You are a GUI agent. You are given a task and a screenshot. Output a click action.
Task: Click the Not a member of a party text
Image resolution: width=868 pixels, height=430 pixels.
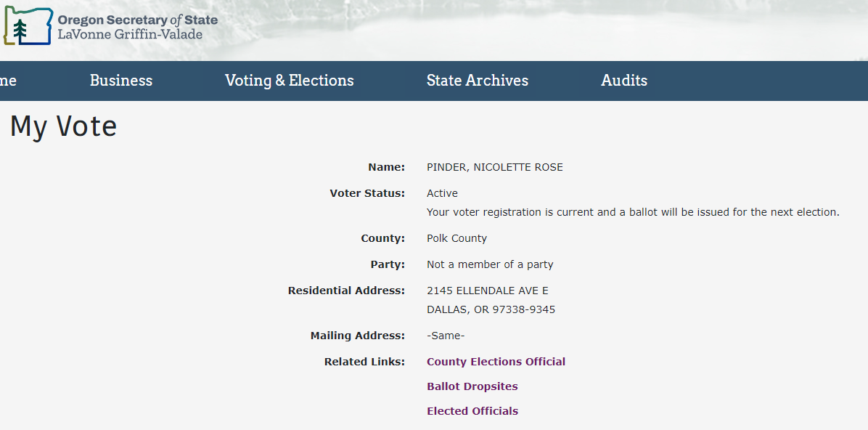point(490,264)
